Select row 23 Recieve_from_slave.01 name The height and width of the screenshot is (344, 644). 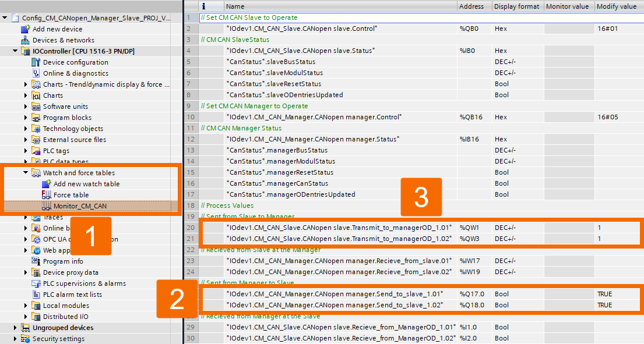click(340, 261)
